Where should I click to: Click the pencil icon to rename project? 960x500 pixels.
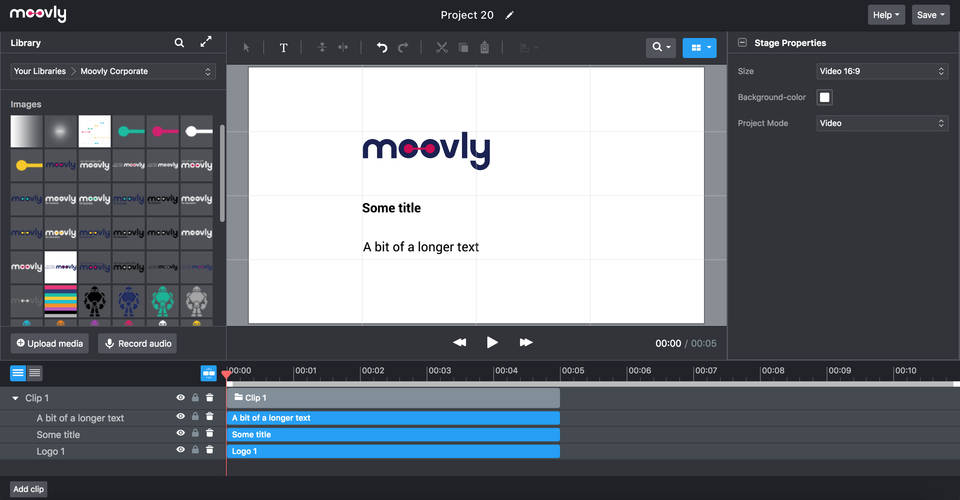pos(510,15)
